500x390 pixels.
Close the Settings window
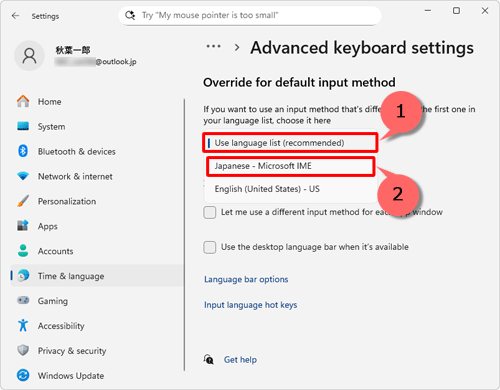(x=485, y=11)
